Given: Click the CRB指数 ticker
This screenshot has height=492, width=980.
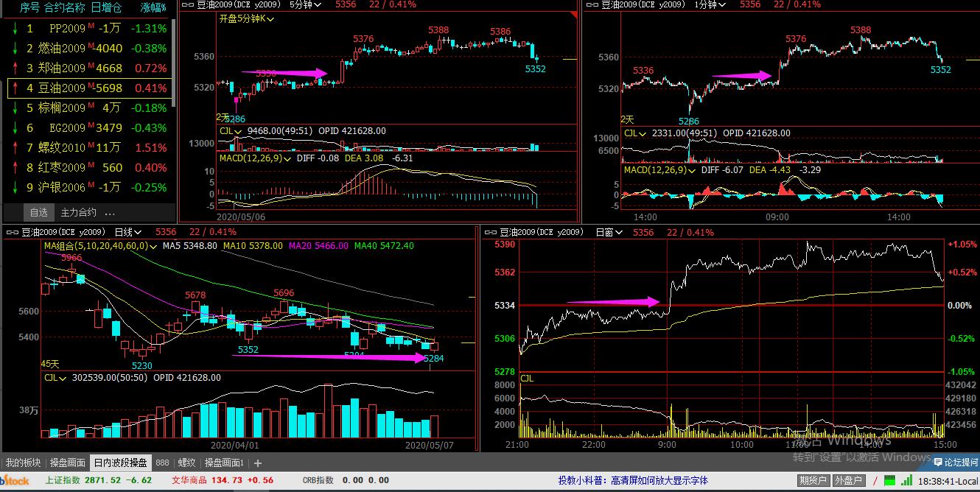Looking at the screenshot, I should (x=346, y=481).
